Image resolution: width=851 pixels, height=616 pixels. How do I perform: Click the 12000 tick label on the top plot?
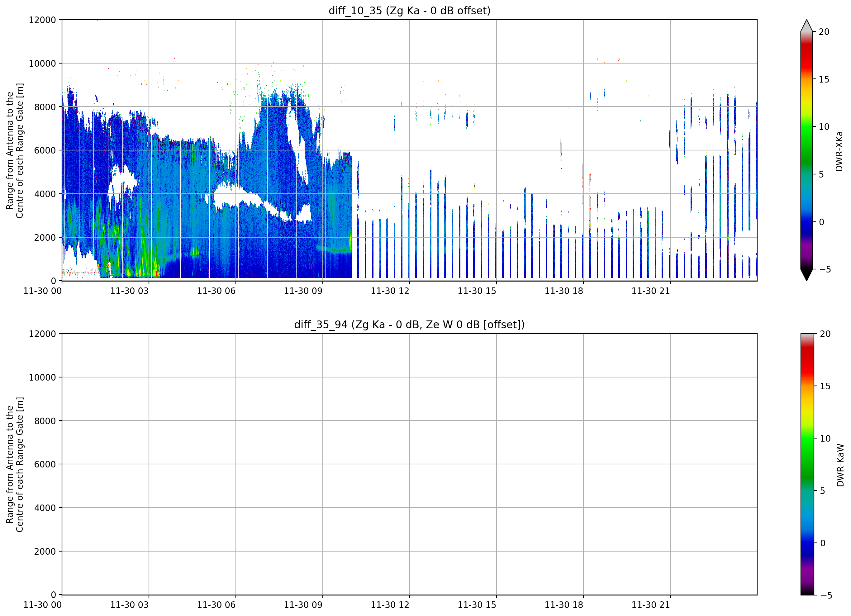[x=42, y=20]
